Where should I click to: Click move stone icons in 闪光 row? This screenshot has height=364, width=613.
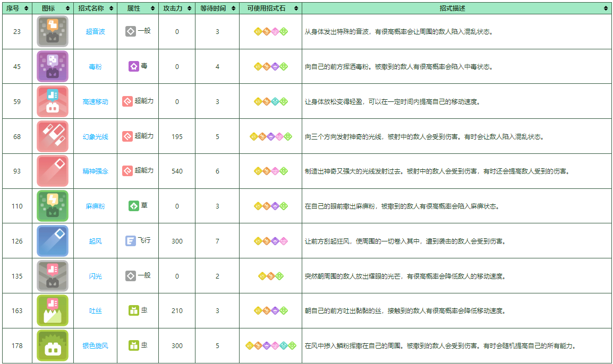pyautogui.click(x=270, y=276)
